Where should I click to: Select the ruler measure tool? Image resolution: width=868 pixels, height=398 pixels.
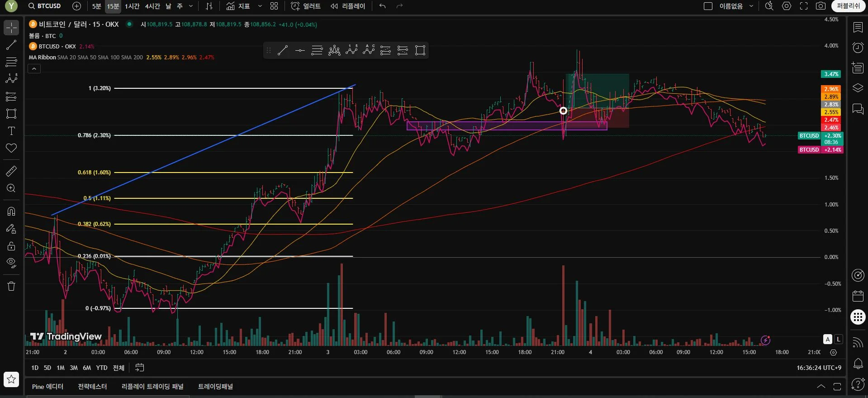click(x=11, y=171)
